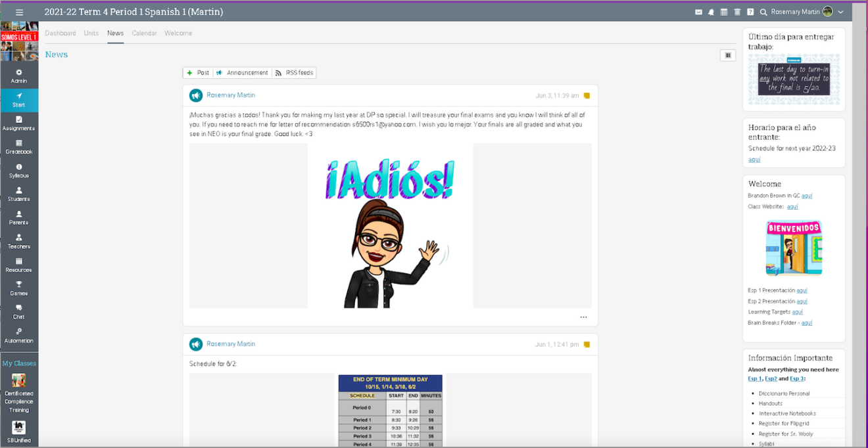Image resolution: width=868 pixels, height=448 pixels.
Task: Open the hamburger menu in header
Action: tap(19, 12)
